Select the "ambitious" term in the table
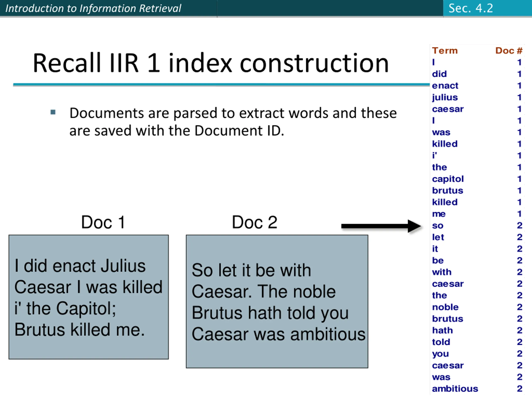 (455, 389)
